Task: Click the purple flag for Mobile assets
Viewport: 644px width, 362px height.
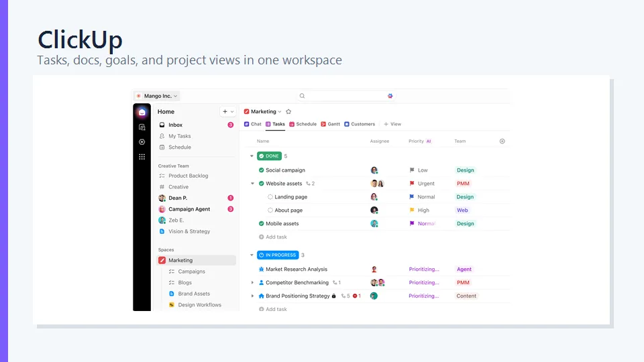Action: pos(412,224)
